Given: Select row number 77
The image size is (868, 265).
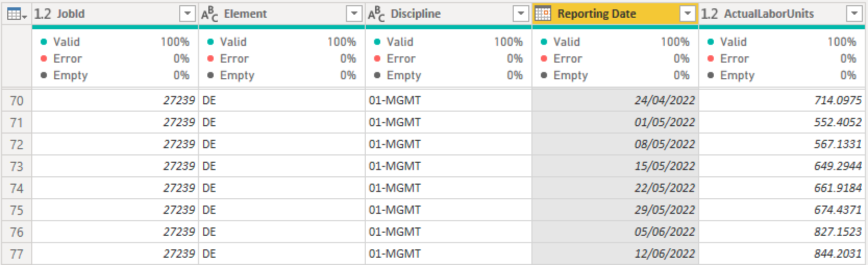Looking at the screenshot, I should [x=17, y=254].
